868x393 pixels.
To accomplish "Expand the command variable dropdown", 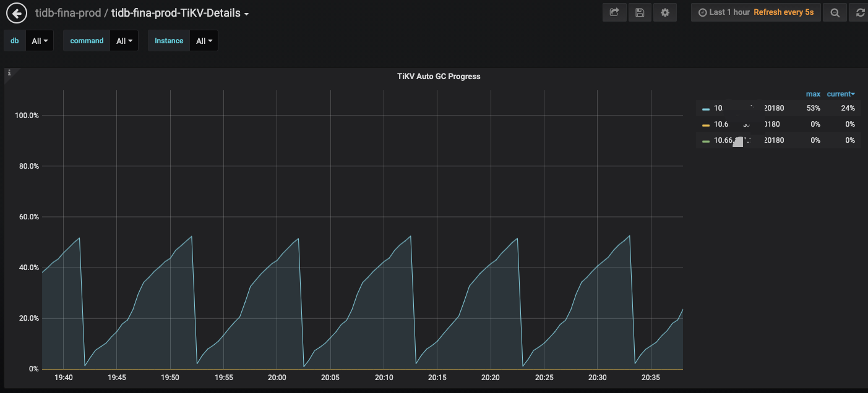I will coord(124,41).
